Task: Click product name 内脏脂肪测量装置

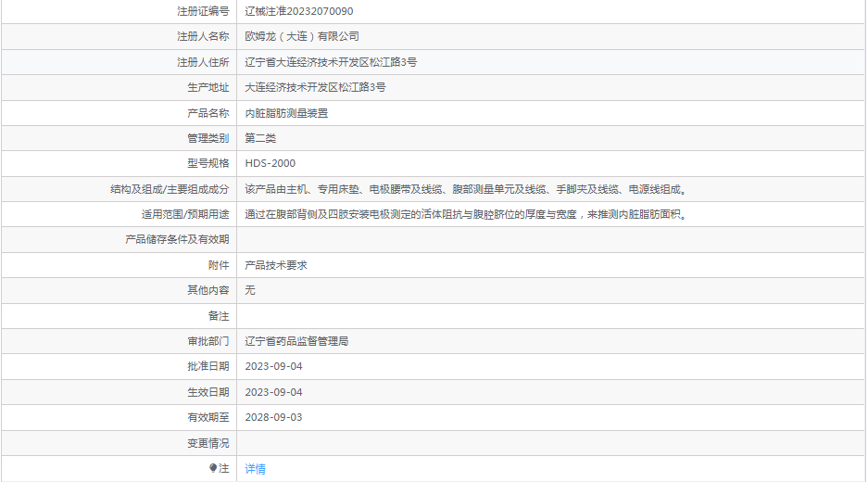Action: tap(287, 113)
